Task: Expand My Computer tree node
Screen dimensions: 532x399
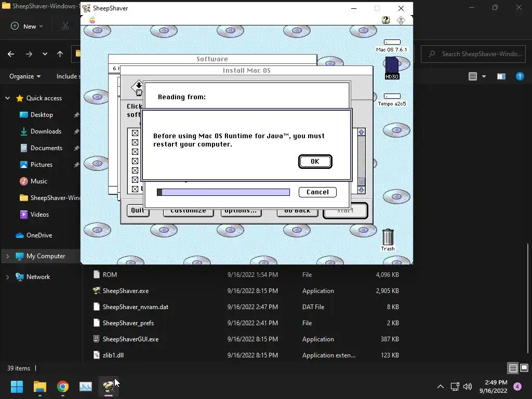Action: click(x=7, y=256)
